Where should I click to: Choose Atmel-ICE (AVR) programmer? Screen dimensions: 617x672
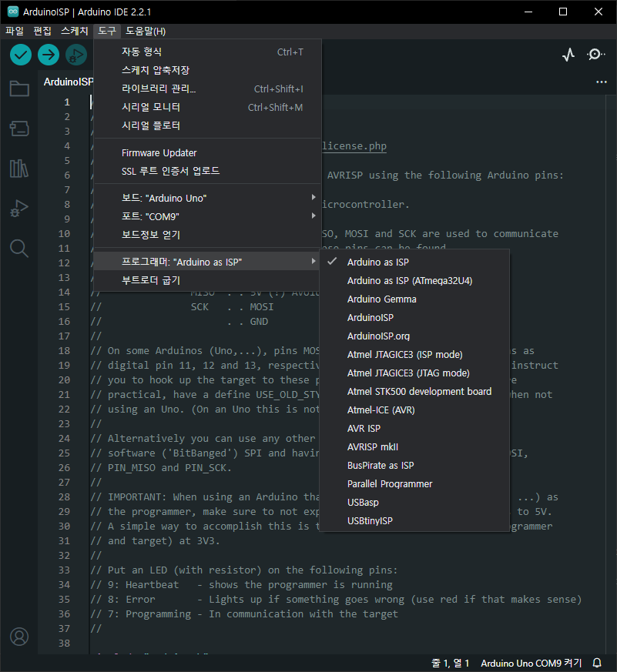(414, 410)
